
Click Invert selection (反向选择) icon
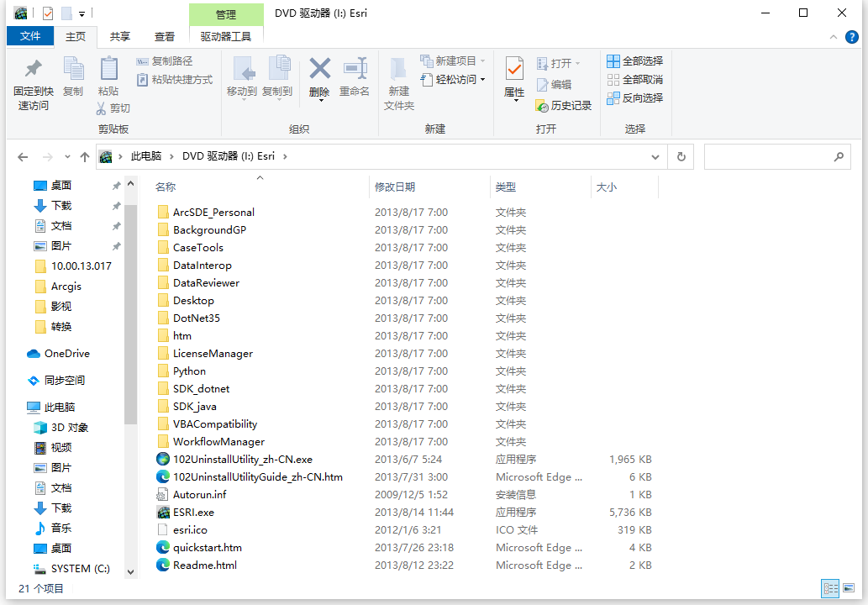click(613, 98)
